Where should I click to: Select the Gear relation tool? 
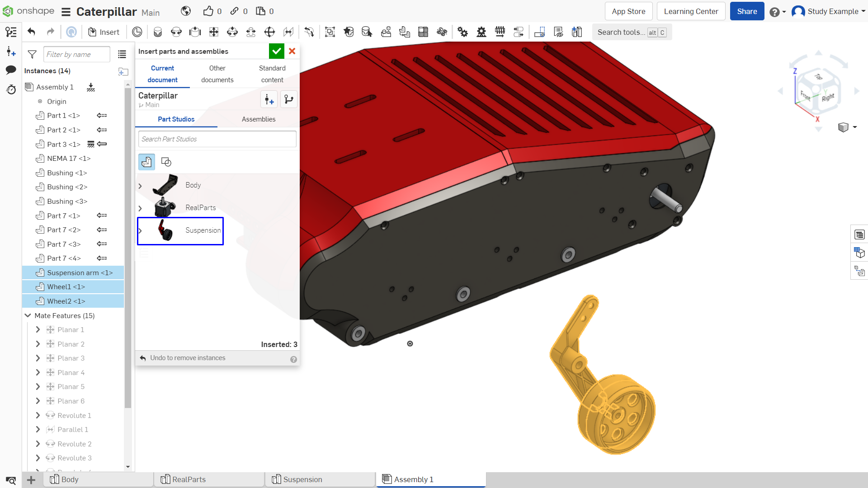(x=462, y=32)
